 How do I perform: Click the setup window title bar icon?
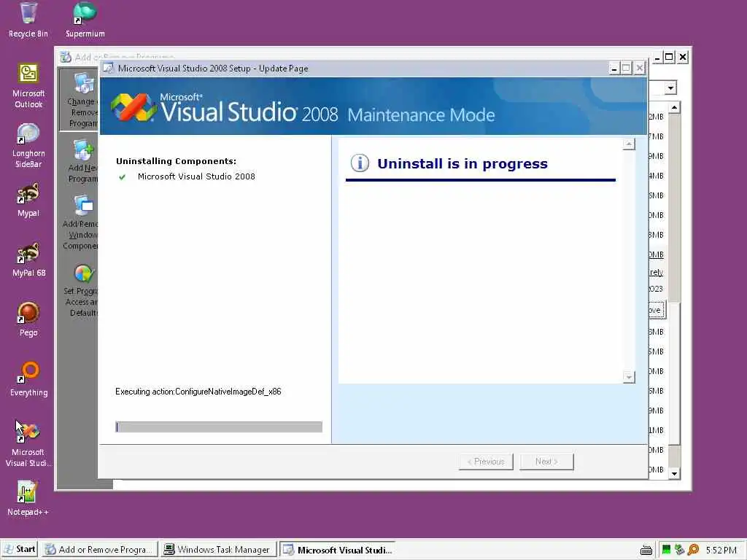pyautogui.click(x=109, y=68)
